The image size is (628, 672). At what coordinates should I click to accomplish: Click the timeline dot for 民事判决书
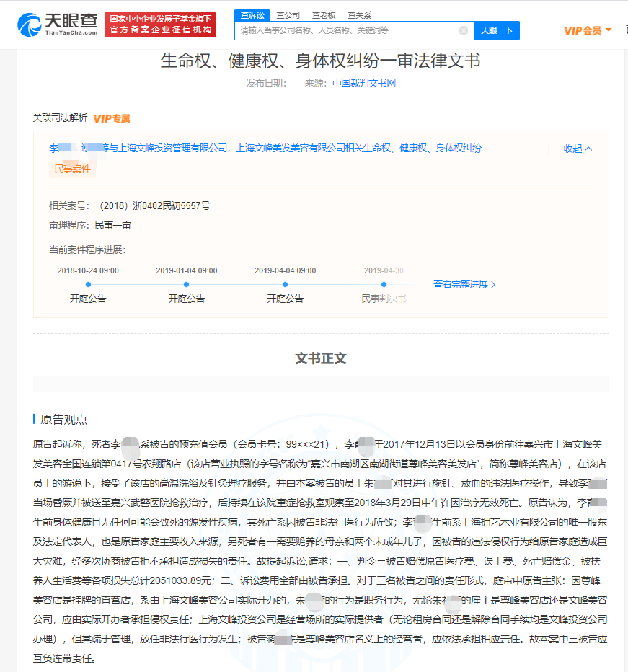[x=383, y=284]
